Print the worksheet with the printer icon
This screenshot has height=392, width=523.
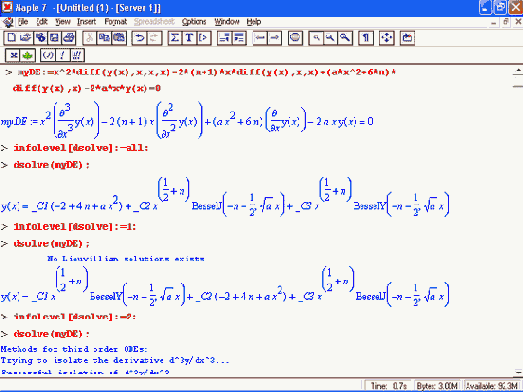pos(68,38)
